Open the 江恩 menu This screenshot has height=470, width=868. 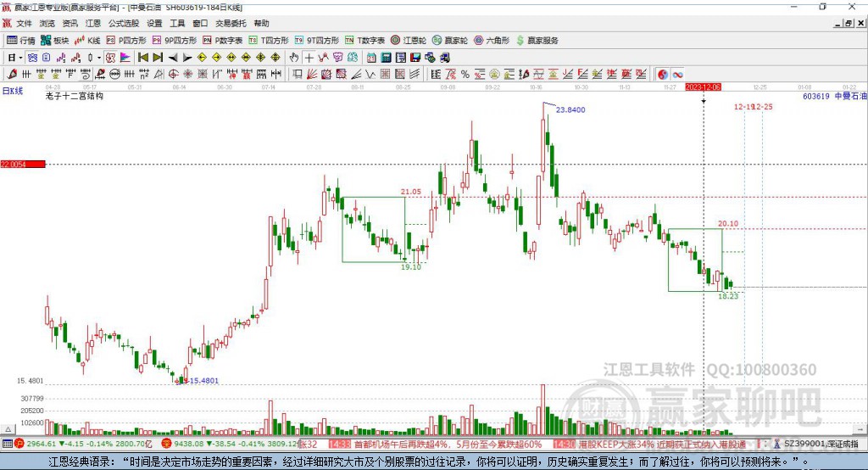pyautogui.click(x=93, y=24)
